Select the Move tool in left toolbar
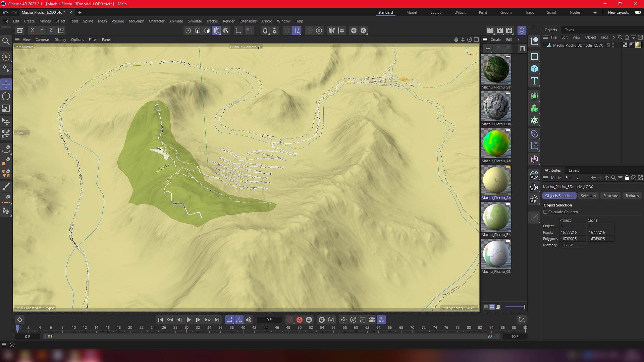The height and width of the screenshot is (362, 644). (6, 84)
